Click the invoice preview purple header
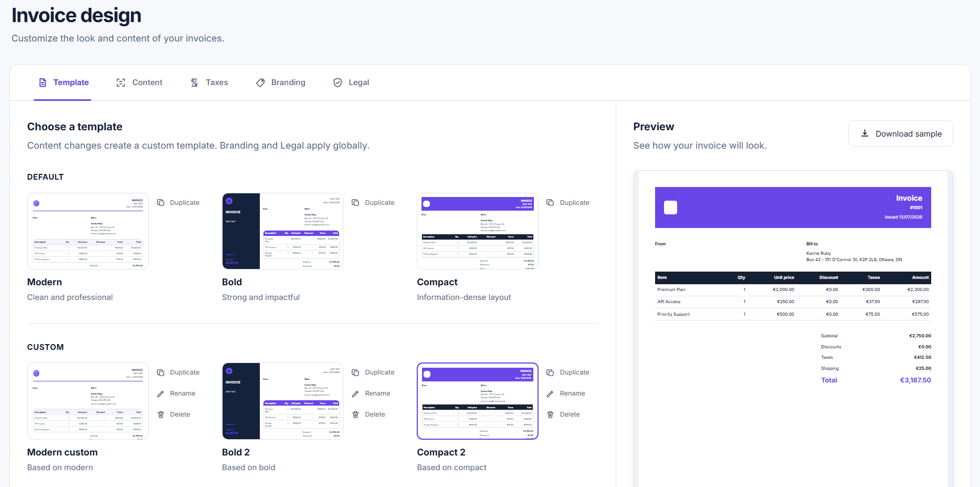Screen dimensions: 980x487 (793, 208)
